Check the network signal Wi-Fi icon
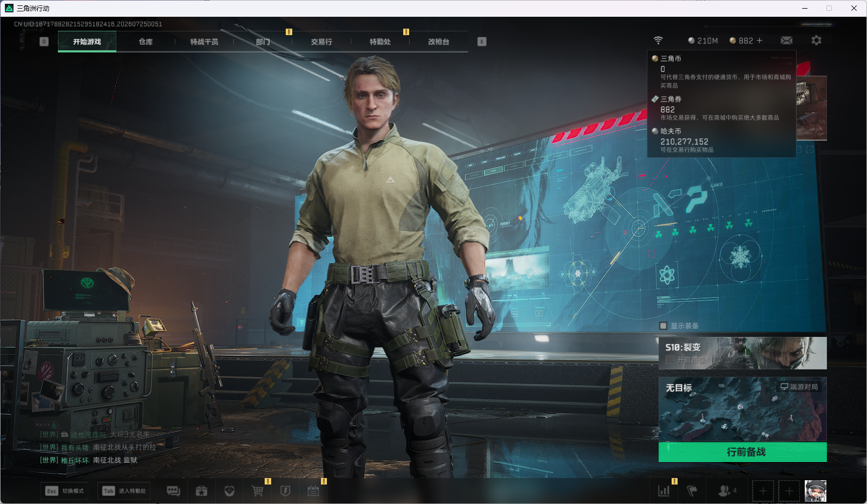 click(658, 41)
